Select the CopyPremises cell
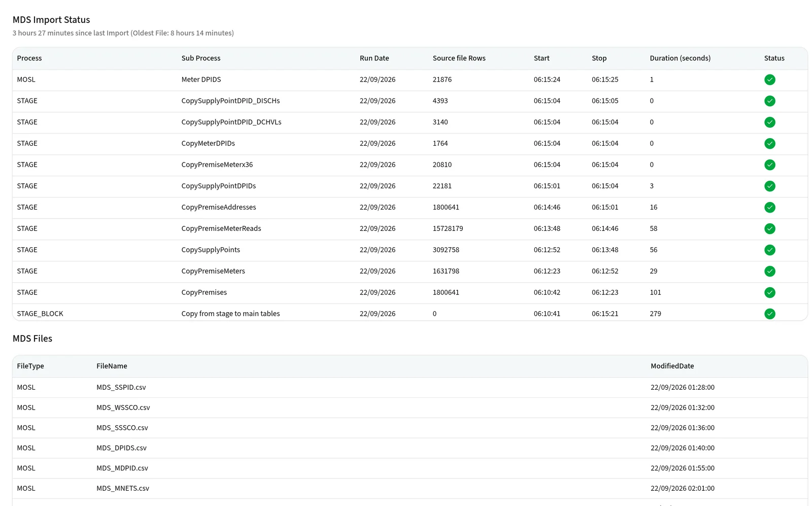Image resolution: width=812 pixels, height=506 pixels. (204, 293)
